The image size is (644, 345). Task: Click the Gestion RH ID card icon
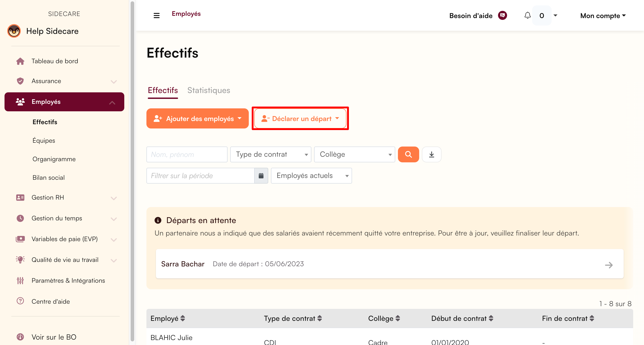click(x=20, y=198)
